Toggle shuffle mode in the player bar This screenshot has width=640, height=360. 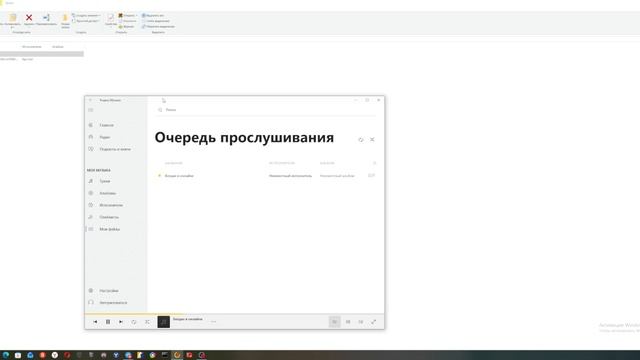[147, 322]
